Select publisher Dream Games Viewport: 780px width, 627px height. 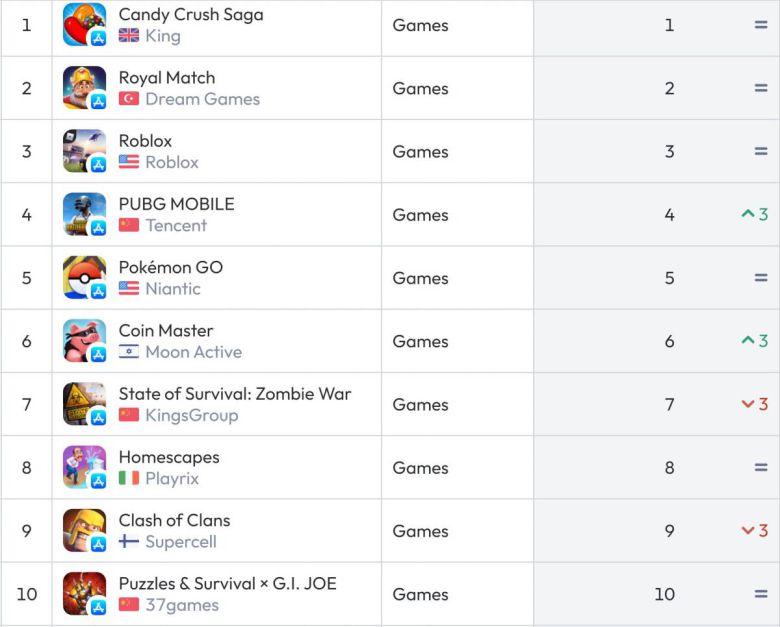click(202, 99)
